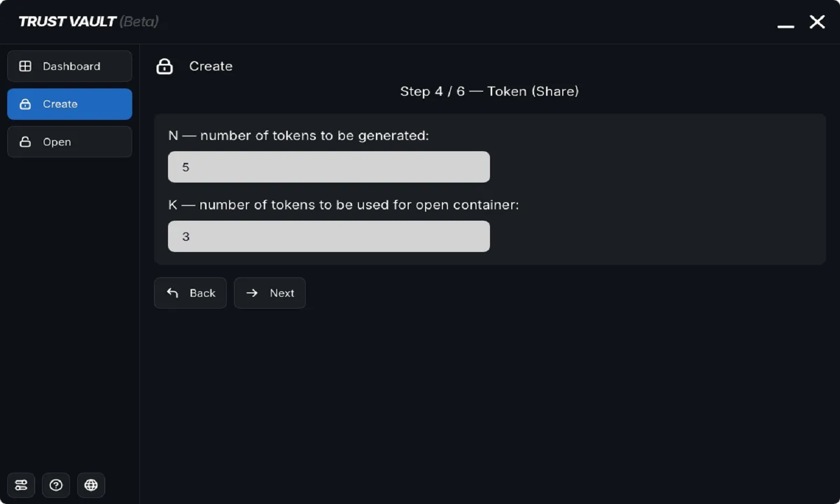Minimize the Trust Vault window
The width and height of the screenshot is (840, 504).
(x=786, y=25)
